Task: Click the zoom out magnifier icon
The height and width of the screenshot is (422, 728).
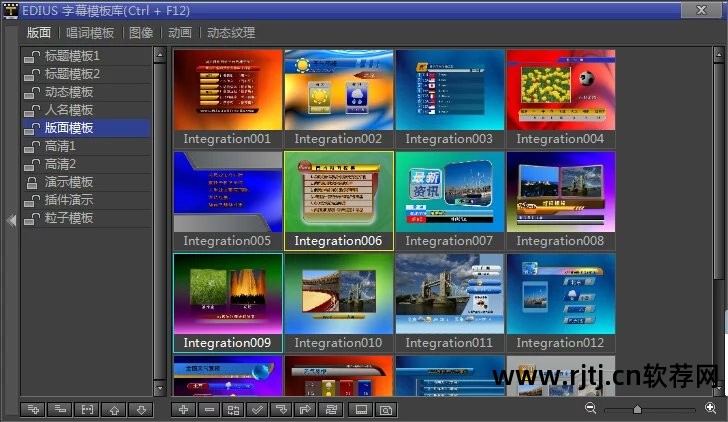Action: [x=591, y=408]
